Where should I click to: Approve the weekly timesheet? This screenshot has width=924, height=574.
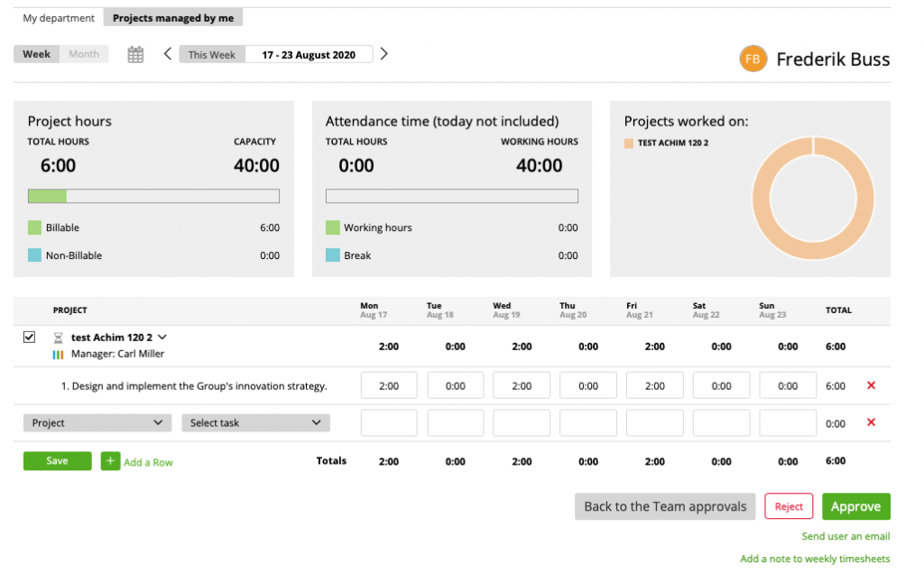click(855, 506)
